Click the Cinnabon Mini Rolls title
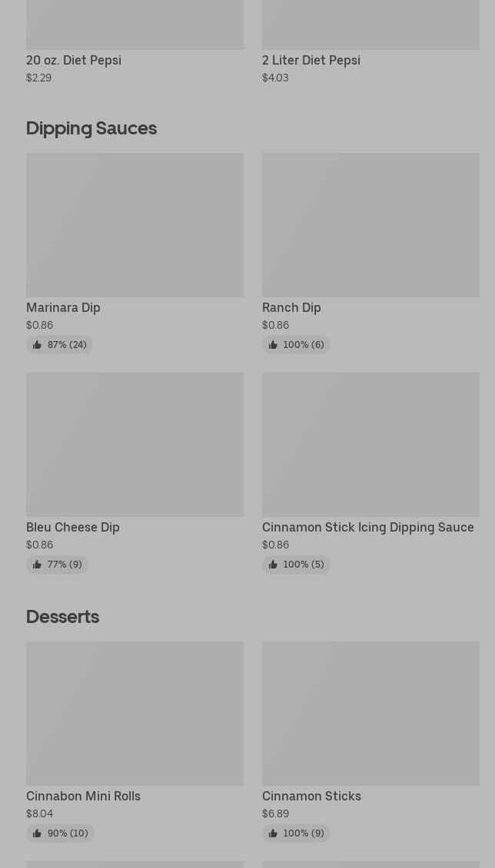 (x=83, y=796)
